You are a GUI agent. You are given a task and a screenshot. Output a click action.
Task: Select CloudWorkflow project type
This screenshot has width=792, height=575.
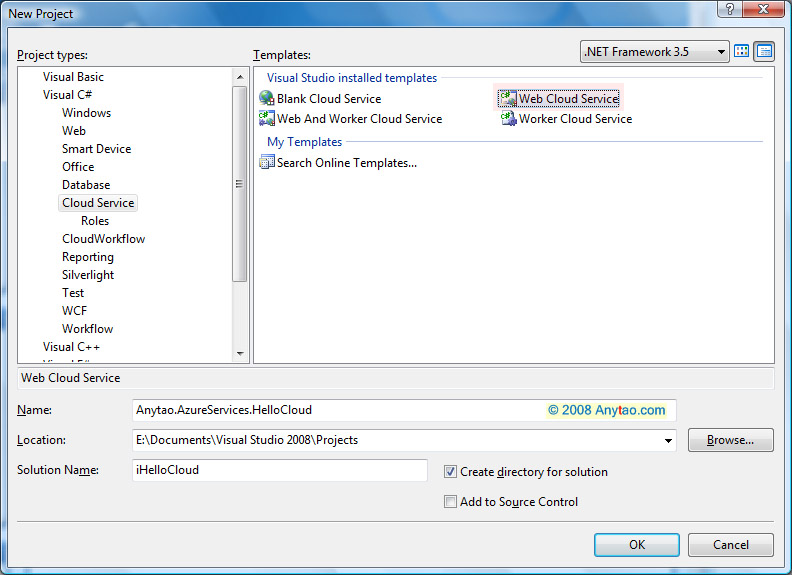pyautogui.click(x=104, y=239)
